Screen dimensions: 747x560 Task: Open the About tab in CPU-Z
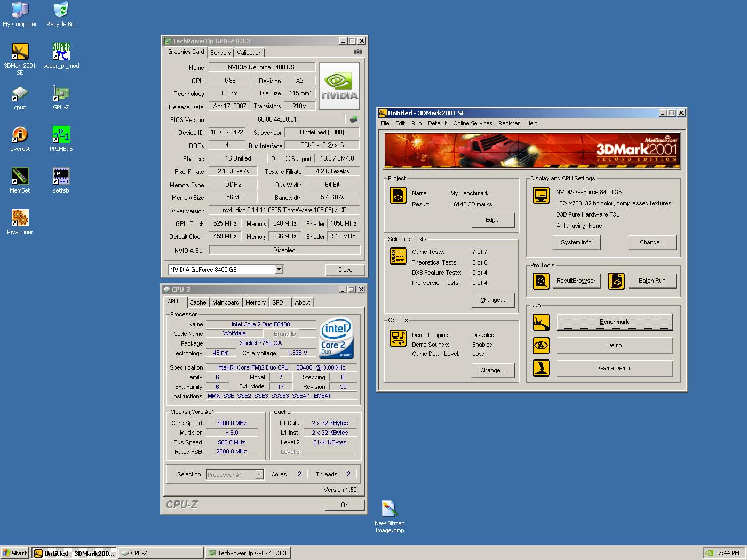click(x=303, y=302)
